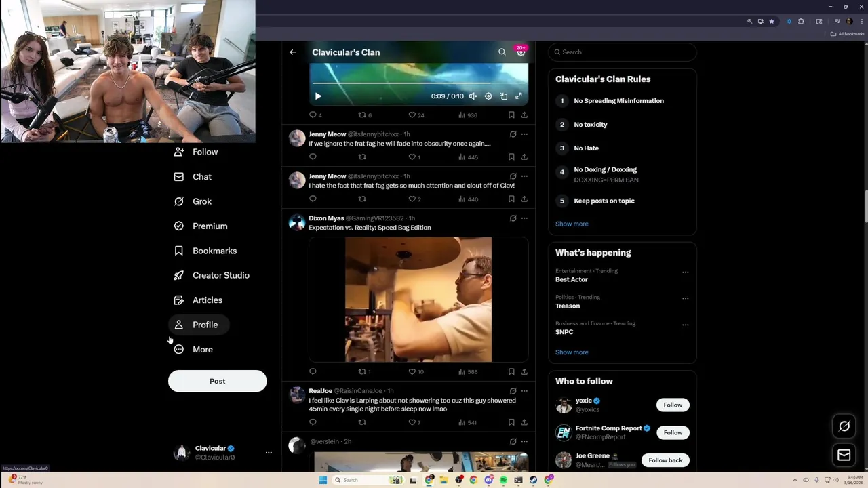Screen dimensions: 868x488
Task: View analytics showing 936 views
Action: pos(468,115)
